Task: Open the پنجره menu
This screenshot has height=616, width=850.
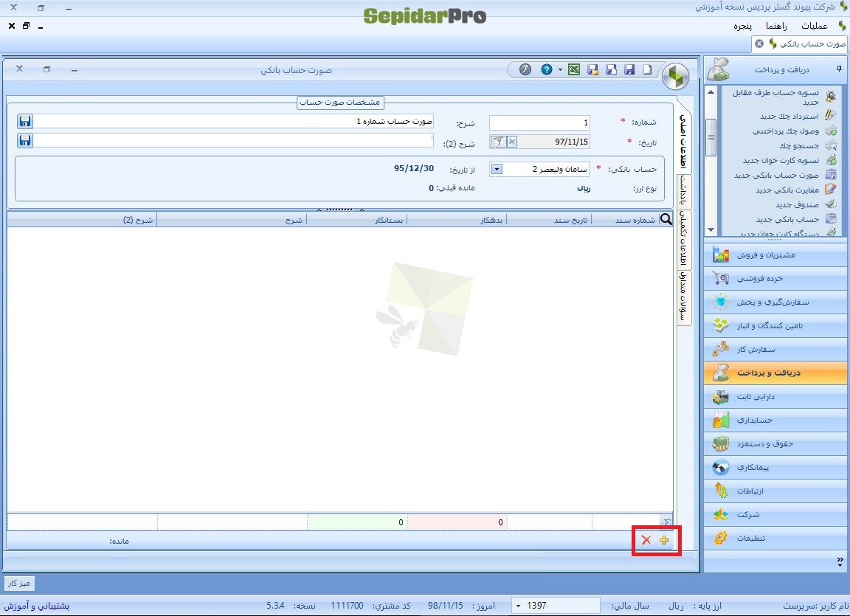Action: (x=743, y=26)
